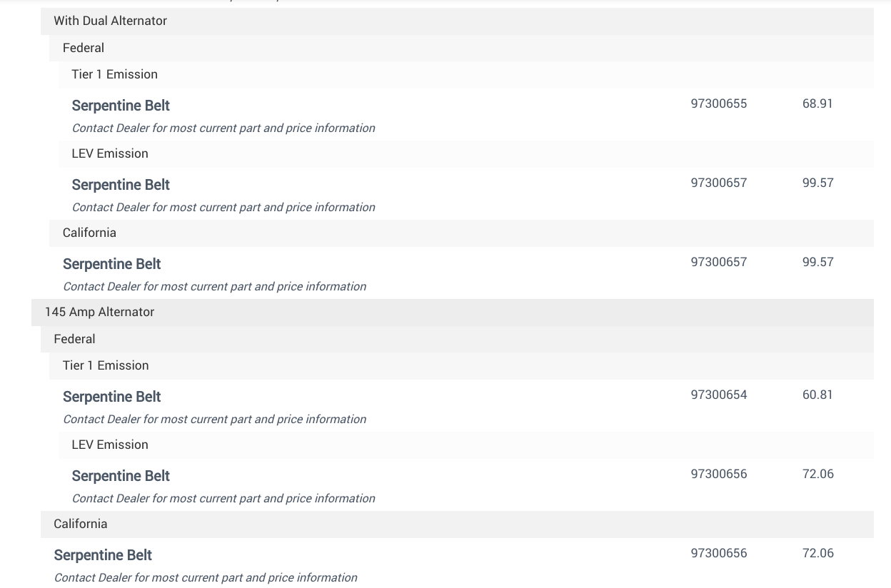The width and height of the screenshot is (891, 588).
Task: Click the dealer contact note below the 60.81 belt
Action: (x=214, y=420)
